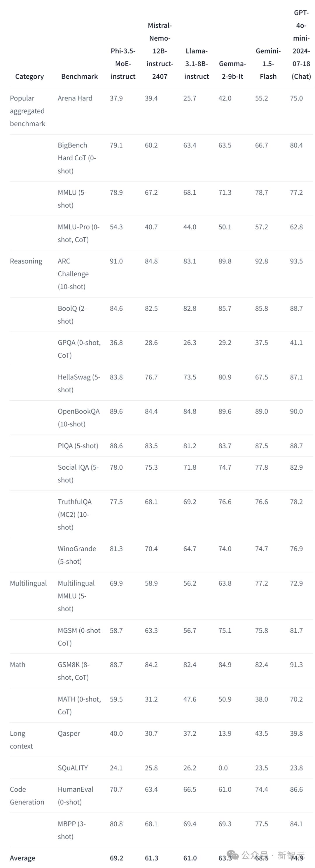Click the Qasper long context benchmark
Viewport: 315px width, 868px height.
point(69,734)
